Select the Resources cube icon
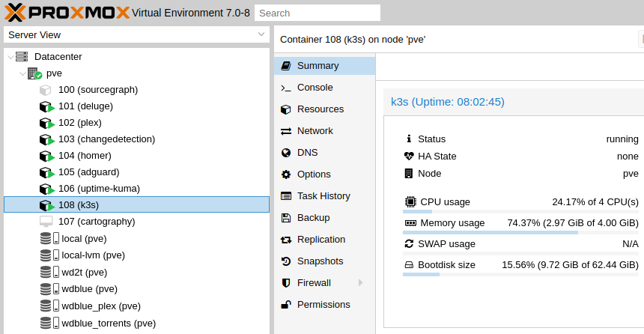644x334 pixels. tap(286, 109)
